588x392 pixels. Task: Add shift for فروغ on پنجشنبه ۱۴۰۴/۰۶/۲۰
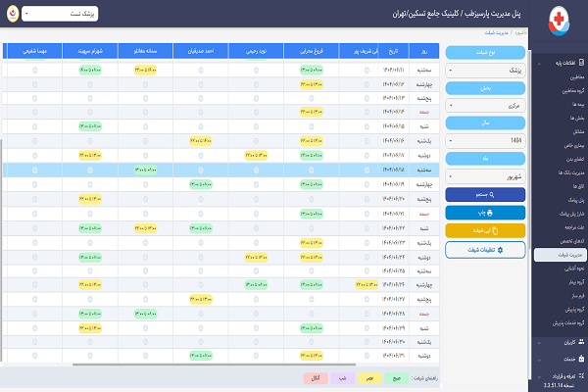click(x=312, y=199)
